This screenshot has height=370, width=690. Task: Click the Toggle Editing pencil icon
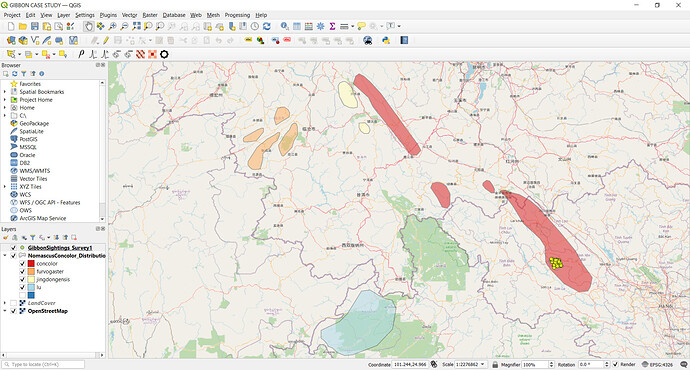coord(106,40)
